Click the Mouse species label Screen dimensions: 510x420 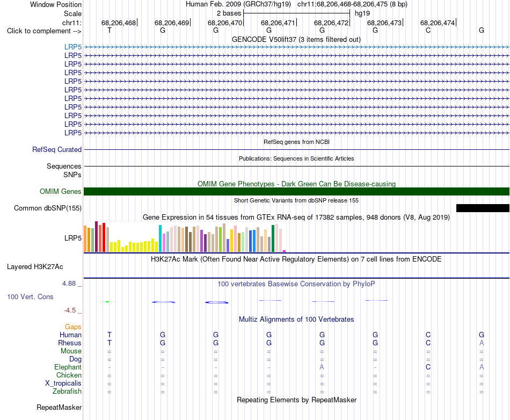point(71,351)
